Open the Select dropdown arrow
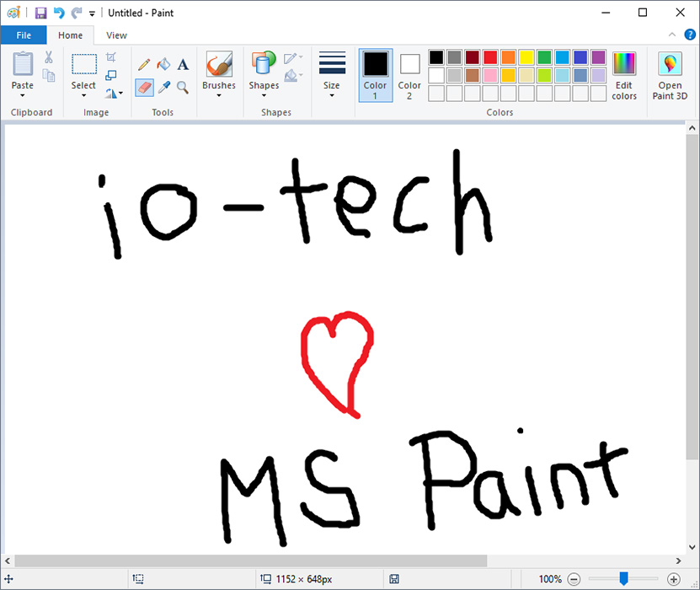Viewport: 700px width, 590px height. pyautogui.click(x=83, y=95)
